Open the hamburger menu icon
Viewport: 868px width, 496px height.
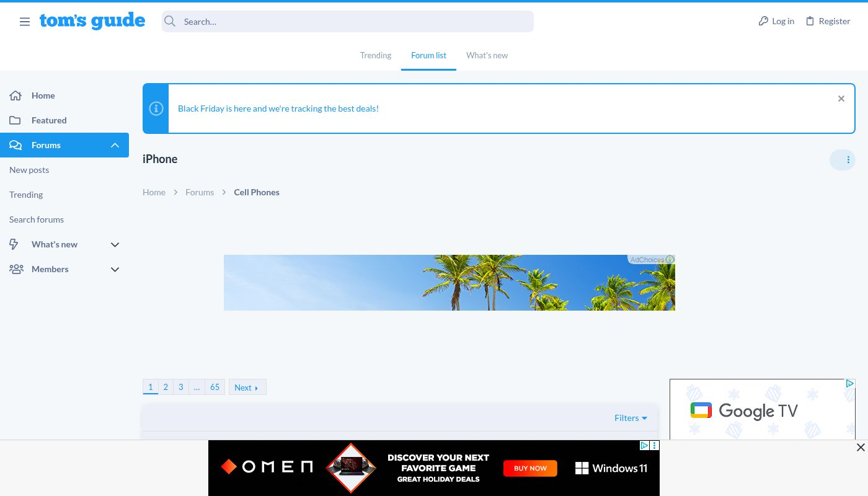(25, 22)
